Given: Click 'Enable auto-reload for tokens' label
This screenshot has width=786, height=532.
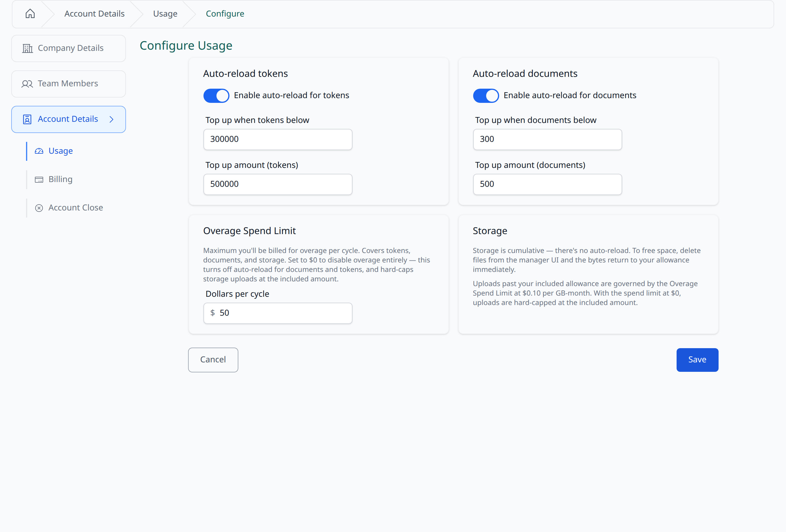Looking at the screenshot, I should 291,96.
